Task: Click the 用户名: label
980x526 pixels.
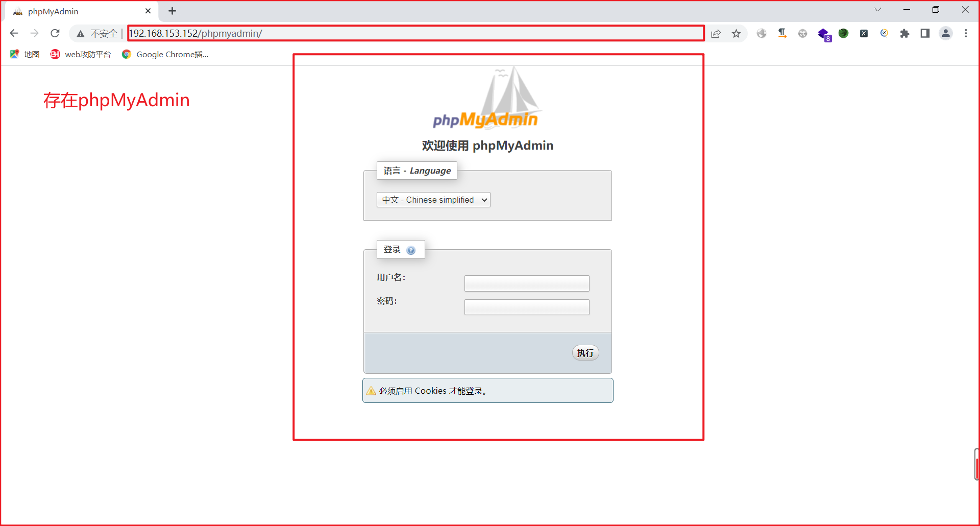Action: coord(391,277)
